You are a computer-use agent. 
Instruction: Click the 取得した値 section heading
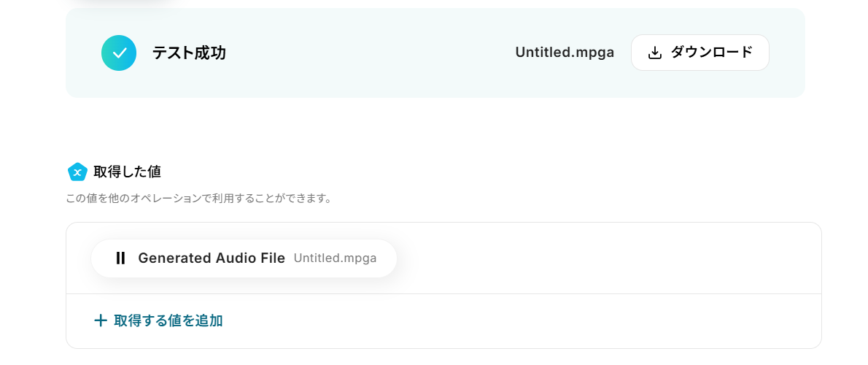click(x=128, y=172)
